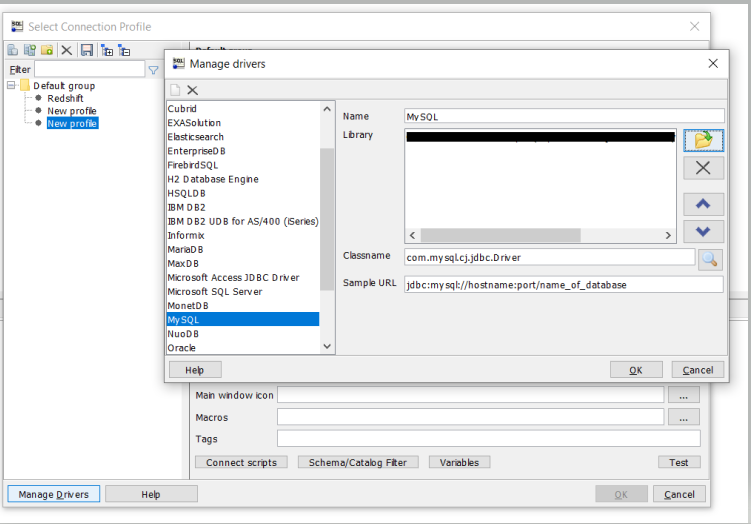Search for driver classname with the magnifier icon
This screenshot has width=751, height=524.
pyautogui.click(x=709, y=259)
